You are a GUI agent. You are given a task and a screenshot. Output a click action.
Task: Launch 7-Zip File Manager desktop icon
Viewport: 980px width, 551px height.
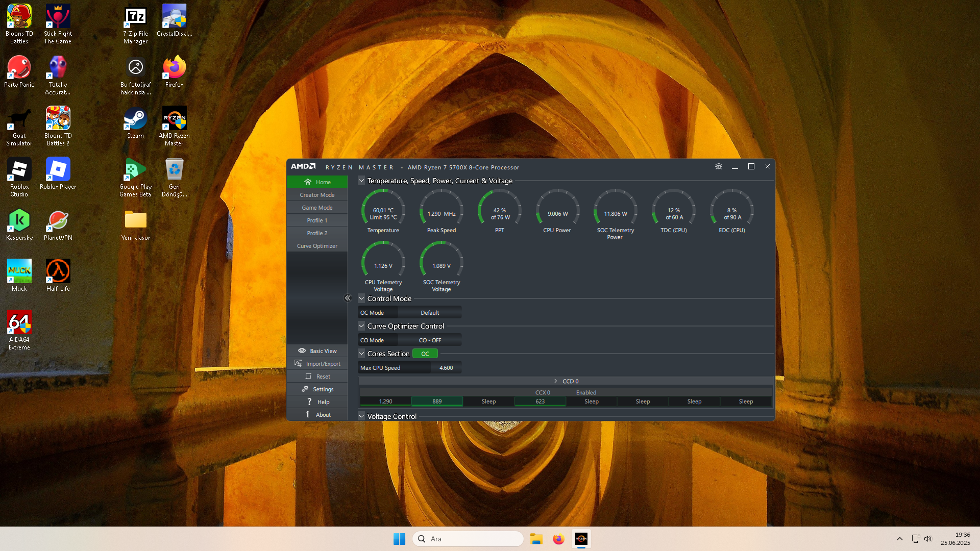click(x=135, y=24)
